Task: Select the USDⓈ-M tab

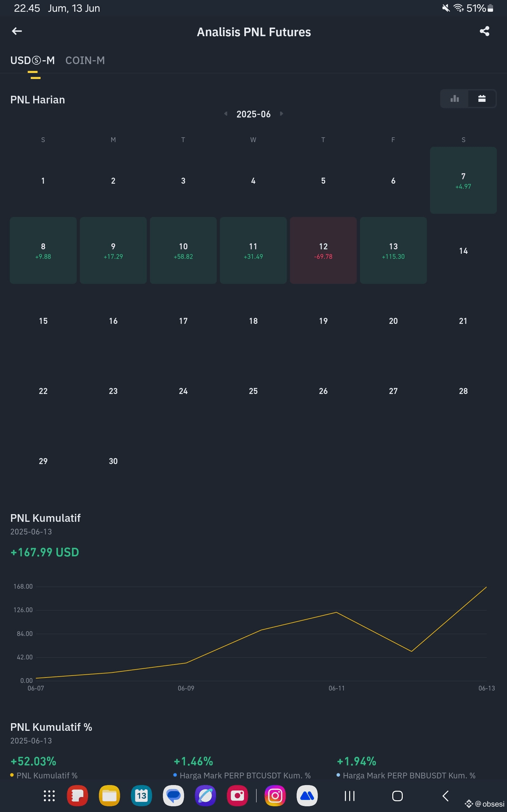Action: pos(33,60)
